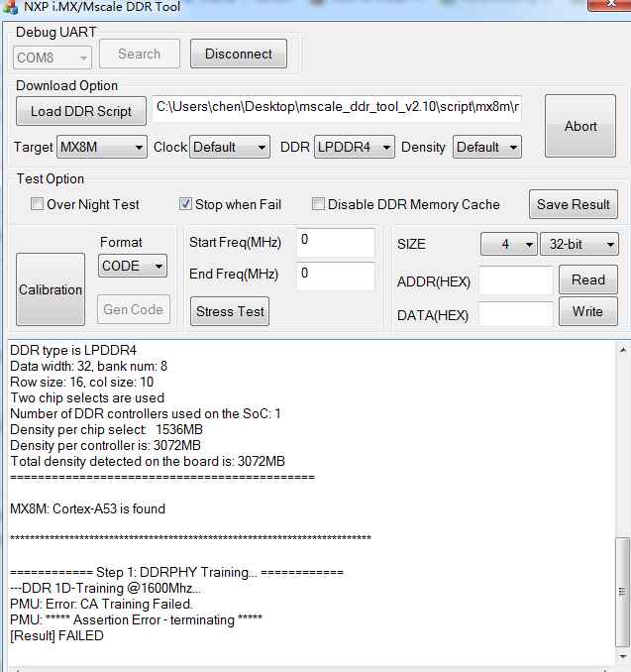Click log line 'DDR type is LPDDR4'
The image size is (631, 672).
point(73,350)
